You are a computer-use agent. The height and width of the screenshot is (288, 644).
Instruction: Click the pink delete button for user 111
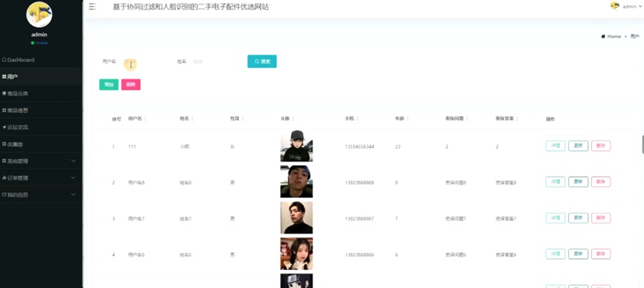601,146
